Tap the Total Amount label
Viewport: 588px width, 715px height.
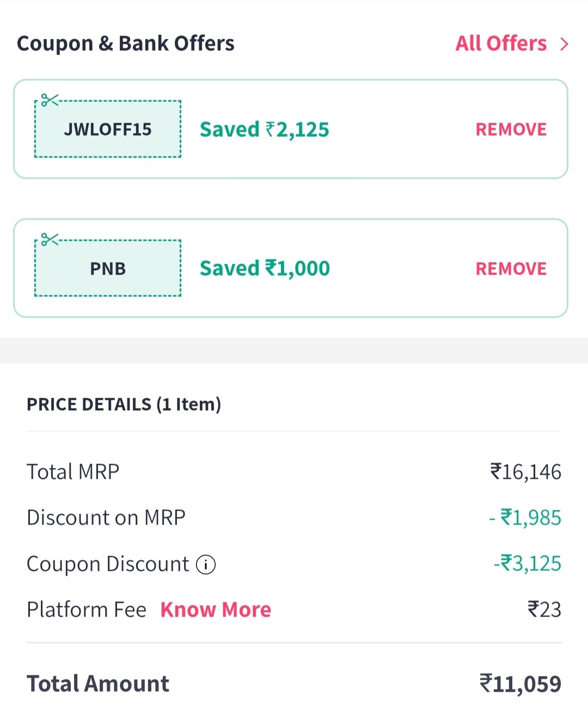[98, 684]
